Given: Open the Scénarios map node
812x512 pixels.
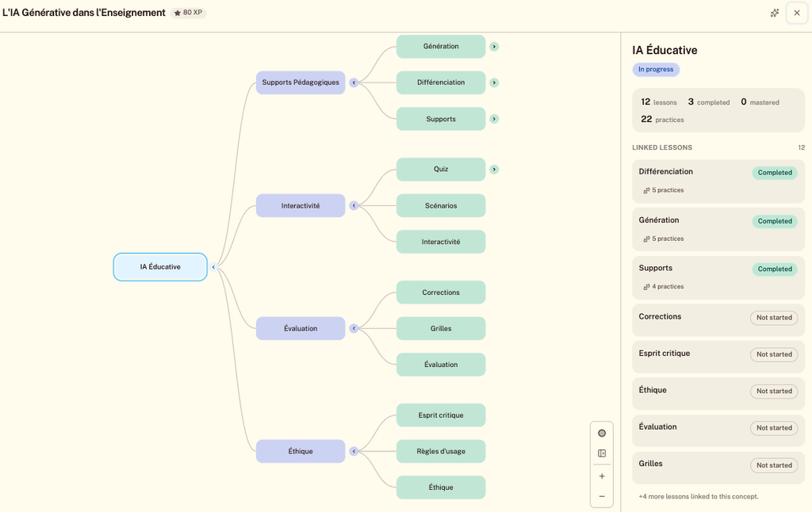Looking at the screenshot, I should (x=441, y=205).
